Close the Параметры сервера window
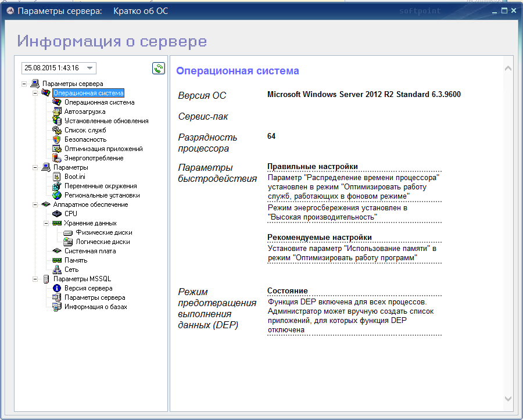This screenshot has width=523, height=420. point(514,10)
